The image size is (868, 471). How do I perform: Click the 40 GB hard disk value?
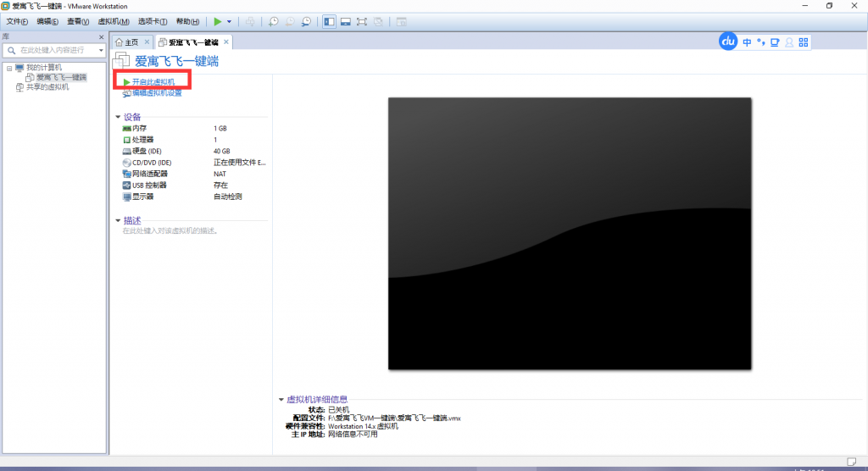click(x=221, y=151)
